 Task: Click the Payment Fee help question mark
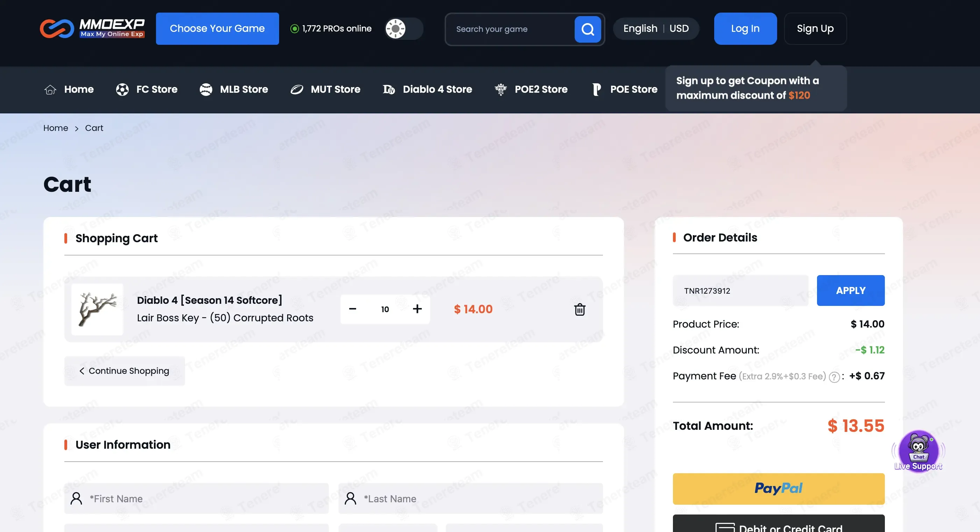(834, 377)
